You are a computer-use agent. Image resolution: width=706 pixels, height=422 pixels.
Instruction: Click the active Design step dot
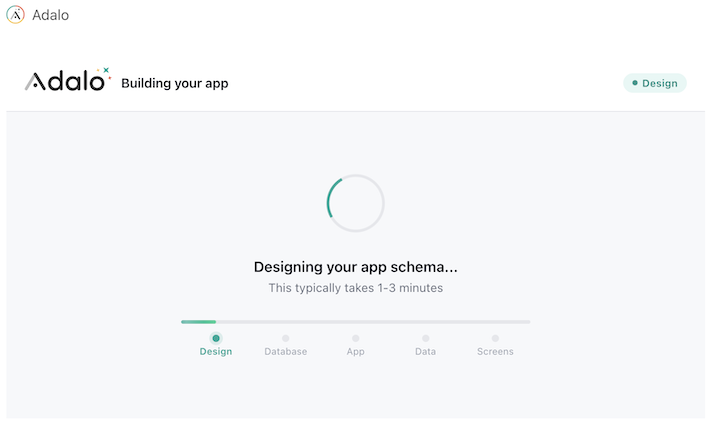pyautogui.click(x=216, y=338)
